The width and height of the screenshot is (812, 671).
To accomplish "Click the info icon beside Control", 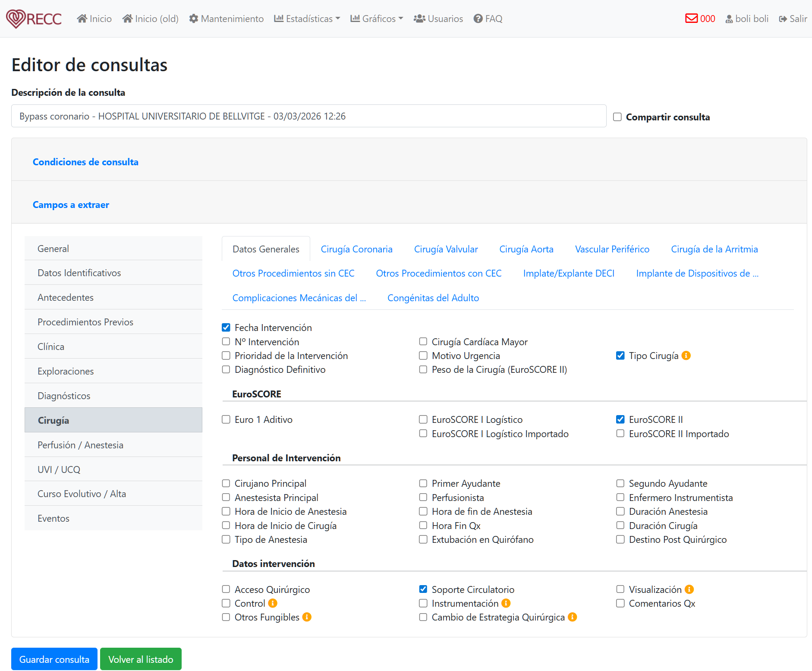I will click(273, 603).
